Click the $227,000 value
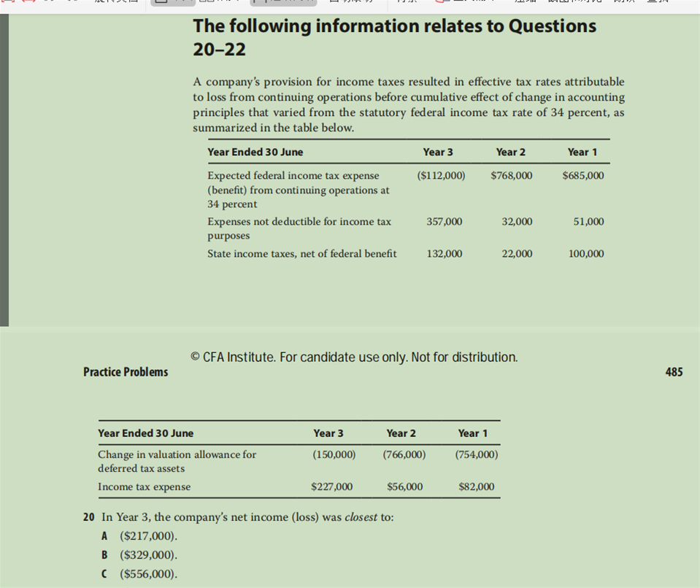Screen dimensions: 700x588 331,487
